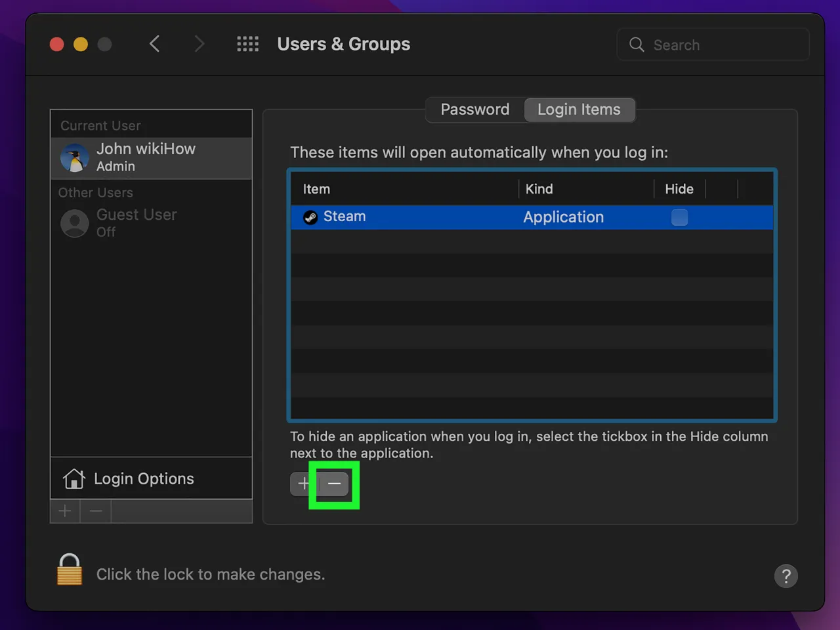Show all preferences grid icon
This screenshot has height=630, width=840.
(247, 44)
